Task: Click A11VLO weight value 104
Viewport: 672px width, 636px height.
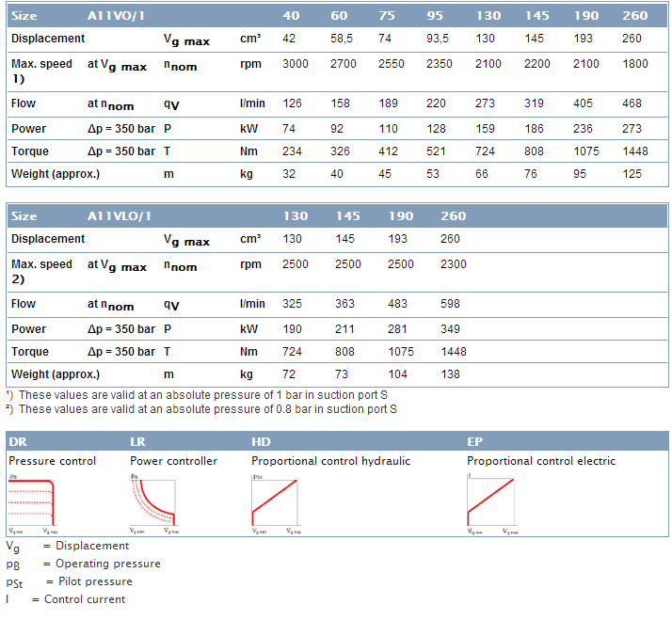Action: click(x=398, y=374)
